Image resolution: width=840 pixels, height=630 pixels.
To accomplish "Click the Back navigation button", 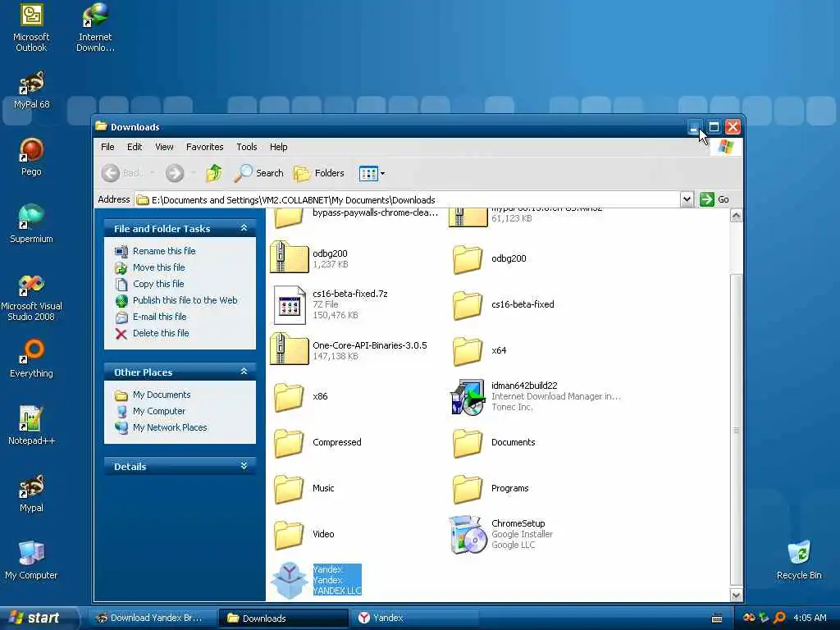I will pyautogui.click(x=121, y=173).
